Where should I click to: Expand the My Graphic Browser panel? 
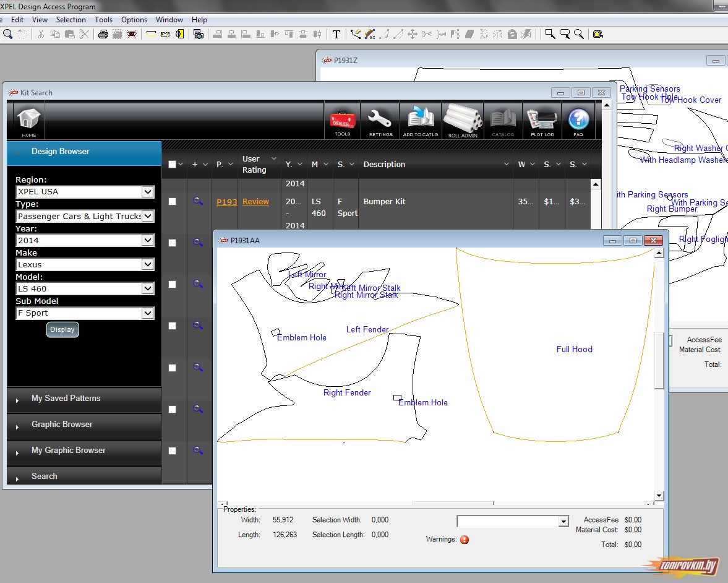tap(84, 451)
